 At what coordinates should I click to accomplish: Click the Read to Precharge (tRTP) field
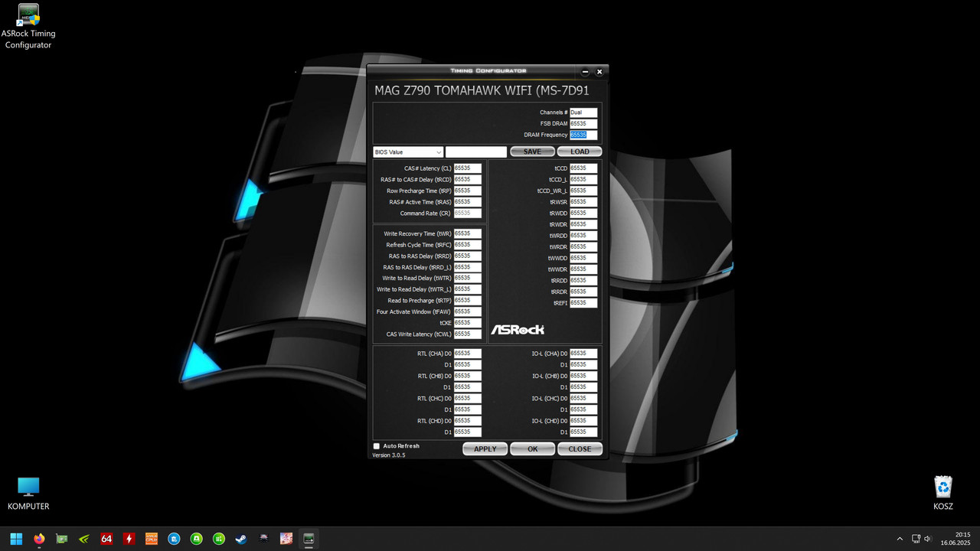pos(468,301)
